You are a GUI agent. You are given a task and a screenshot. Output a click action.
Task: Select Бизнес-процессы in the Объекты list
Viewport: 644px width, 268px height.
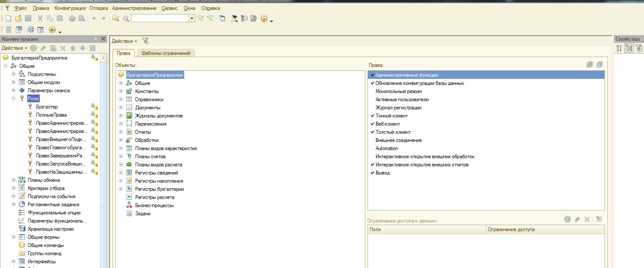click(x=155, y=205)
